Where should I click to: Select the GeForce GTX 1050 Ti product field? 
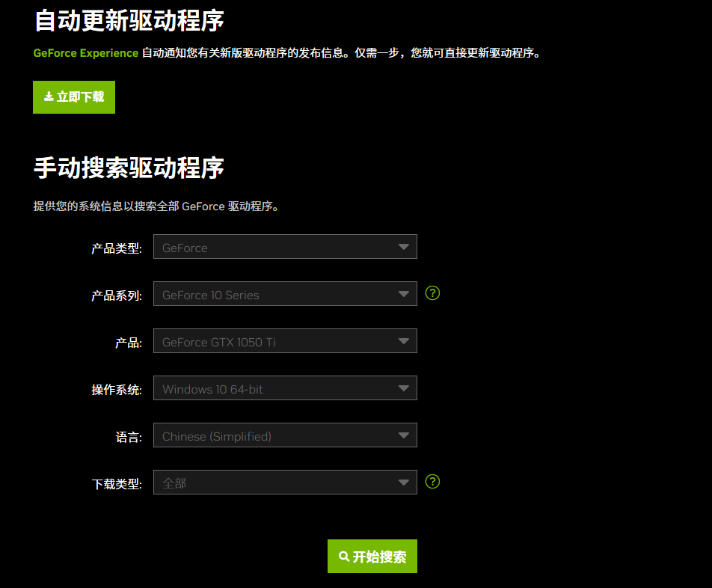click(284, 340)
